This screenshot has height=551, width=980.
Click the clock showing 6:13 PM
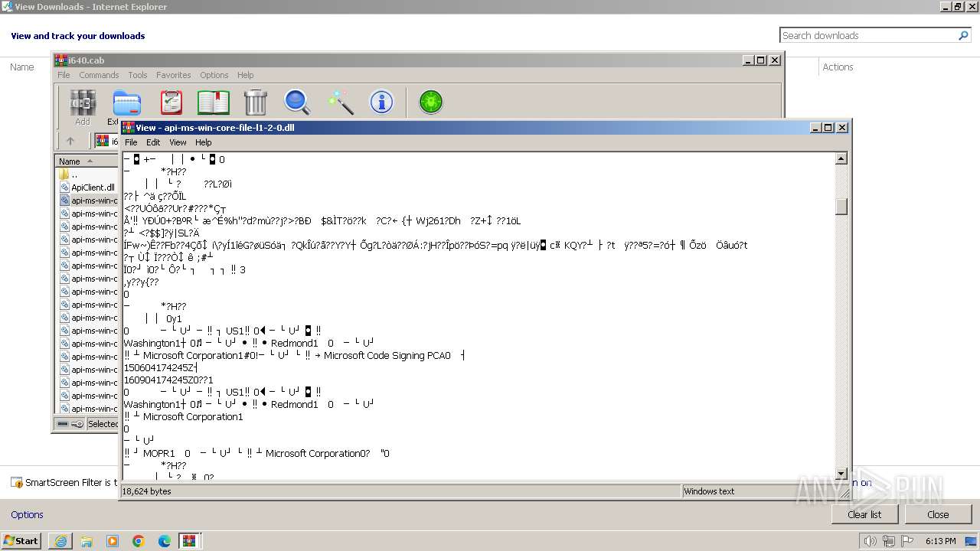tap(941, 541)
